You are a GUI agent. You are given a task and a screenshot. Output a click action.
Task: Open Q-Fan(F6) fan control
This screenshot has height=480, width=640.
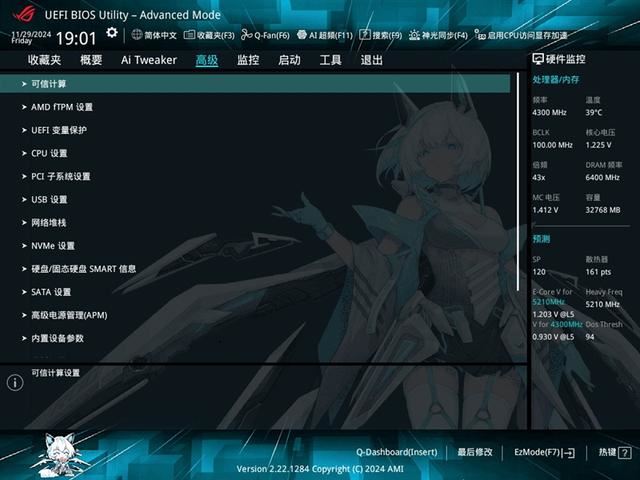pos(266,35)
